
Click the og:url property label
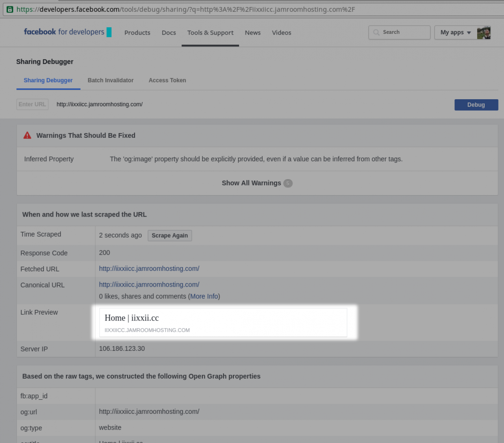click(29, 412)
